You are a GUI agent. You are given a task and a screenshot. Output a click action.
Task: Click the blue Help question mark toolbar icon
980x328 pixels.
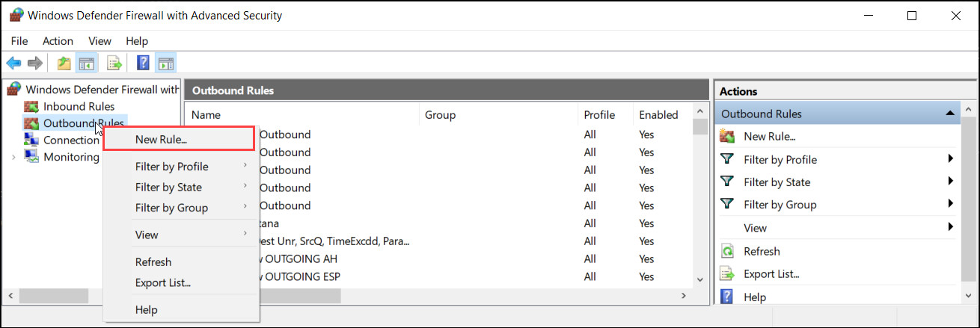coord(143,64)
